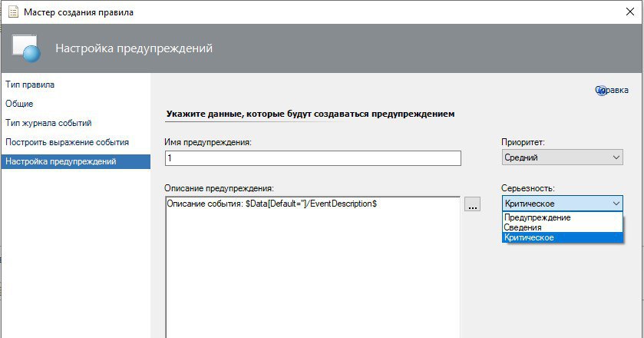Image resolution: width=644 pixels, height=338 pixels.
Task: Click the ellipsis button beside the description
Action: [x=472, y=204]
